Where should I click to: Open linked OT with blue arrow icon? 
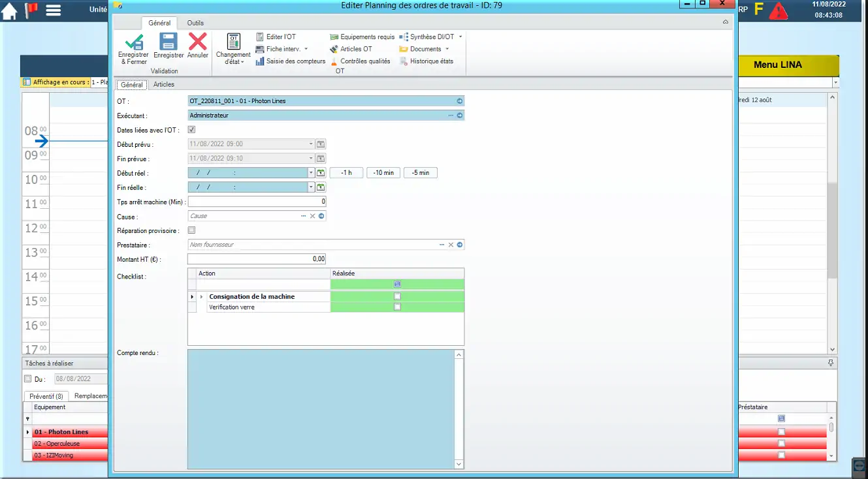point(459,101)
